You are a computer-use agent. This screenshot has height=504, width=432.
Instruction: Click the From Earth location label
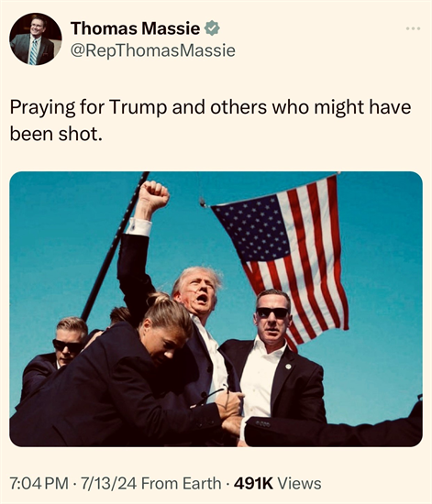[x=181, y=483]
